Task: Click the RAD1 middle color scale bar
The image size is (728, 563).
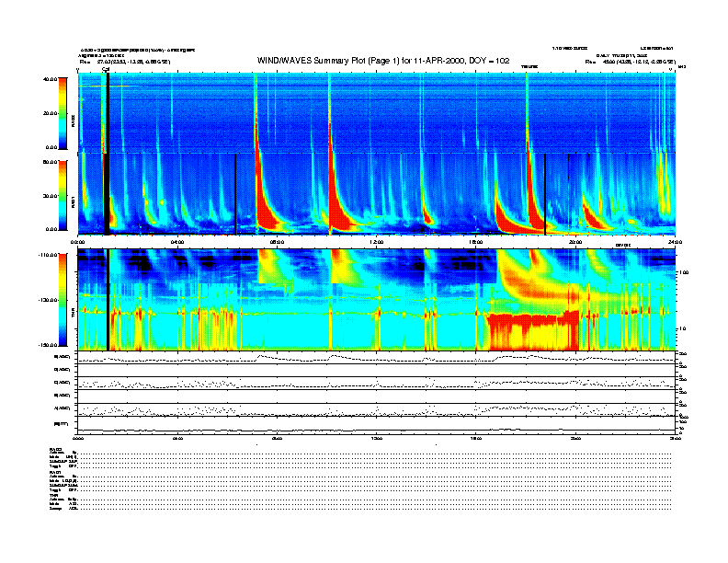Action: tap(62, 194)
